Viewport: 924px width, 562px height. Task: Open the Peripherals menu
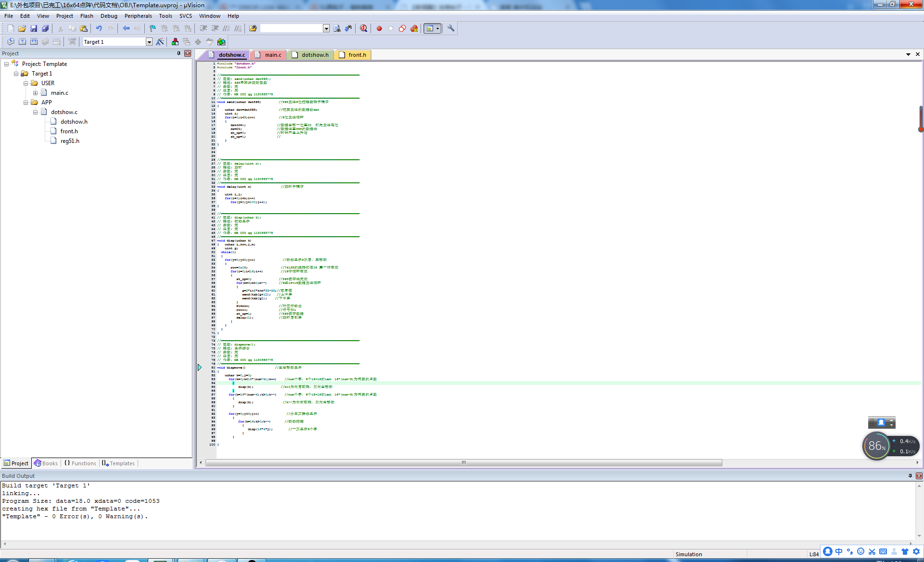138,16
